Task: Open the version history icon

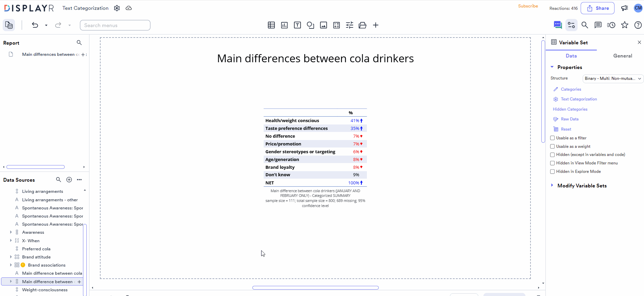Action: (611, 25)
